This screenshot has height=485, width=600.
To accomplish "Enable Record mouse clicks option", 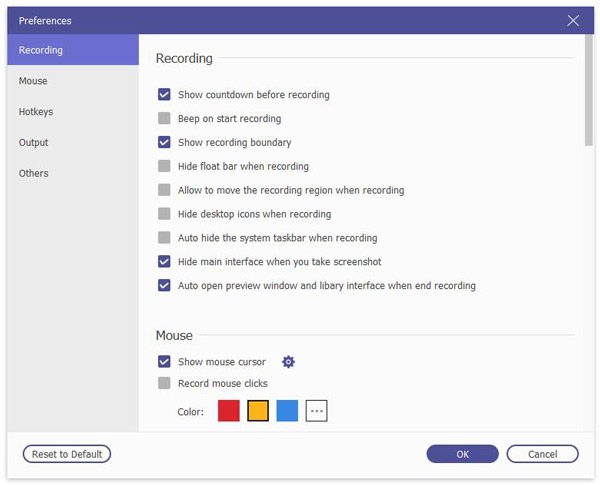I will tap(164, 383).
